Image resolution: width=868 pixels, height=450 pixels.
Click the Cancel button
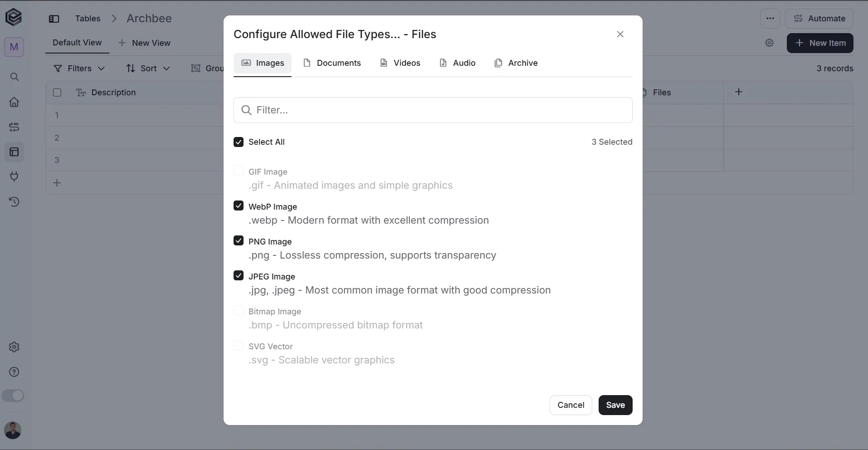click(571, 405)
